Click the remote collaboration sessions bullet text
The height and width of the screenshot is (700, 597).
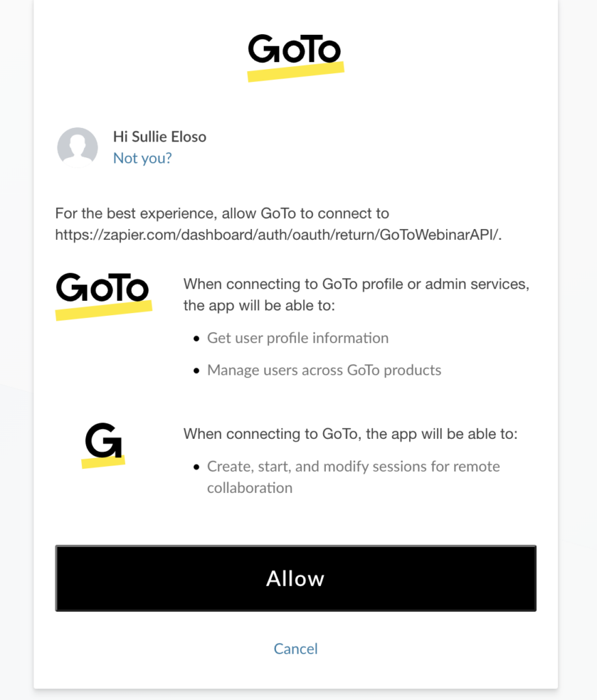353,476
